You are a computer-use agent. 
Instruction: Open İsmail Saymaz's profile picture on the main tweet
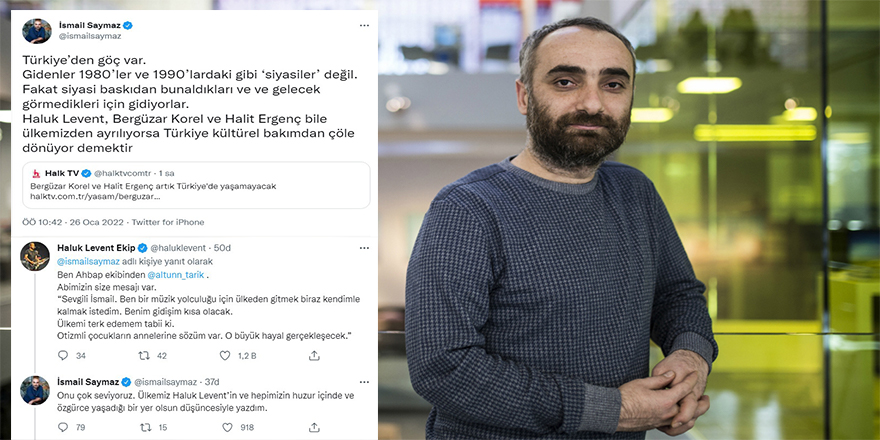(x=36, y=31)
